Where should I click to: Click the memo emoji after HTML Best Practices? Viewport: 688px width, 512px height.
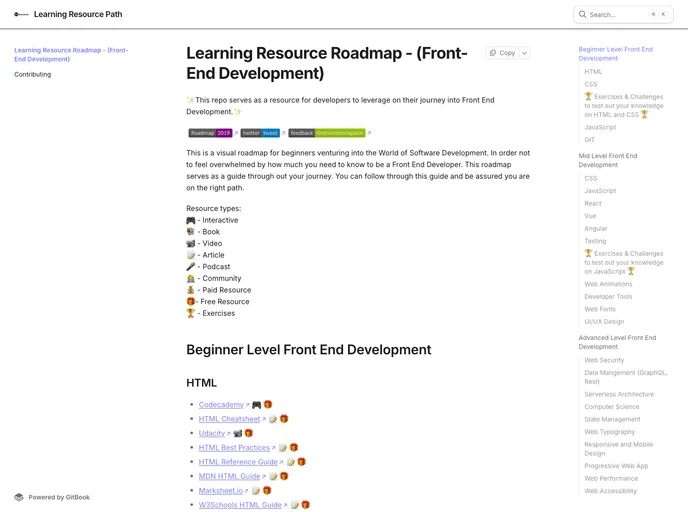tap(283, 448)
